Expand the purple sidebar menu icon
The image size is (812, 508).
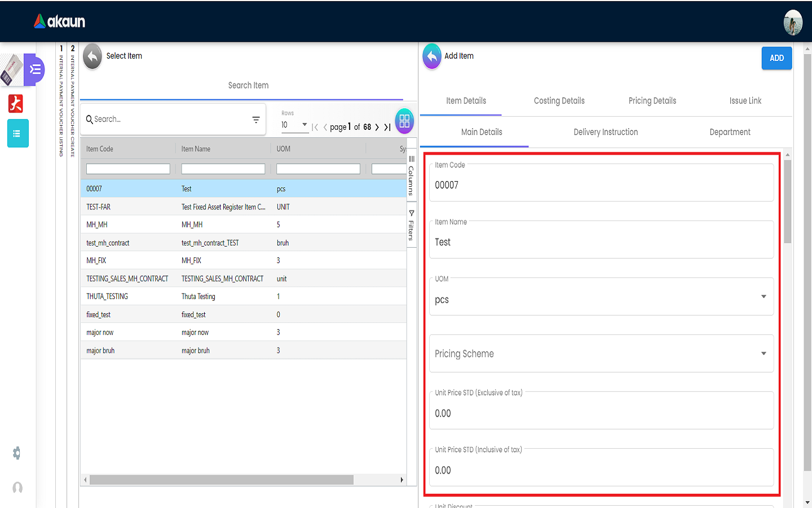click(x=34, y=69)
